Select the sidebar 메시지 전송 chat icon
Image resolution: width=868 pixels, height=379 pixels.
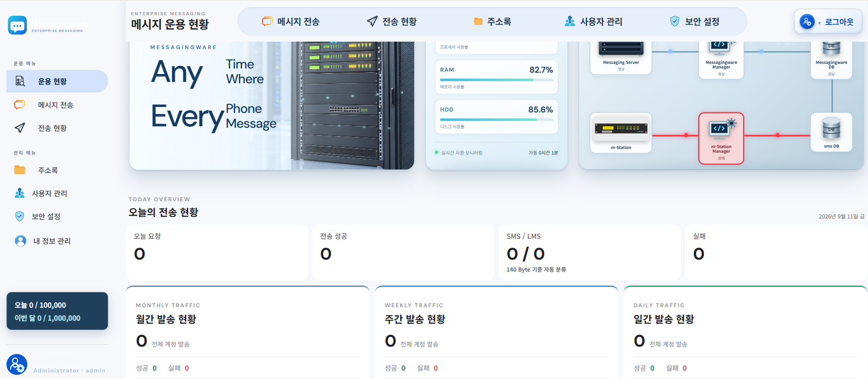(x=19, y=105)
